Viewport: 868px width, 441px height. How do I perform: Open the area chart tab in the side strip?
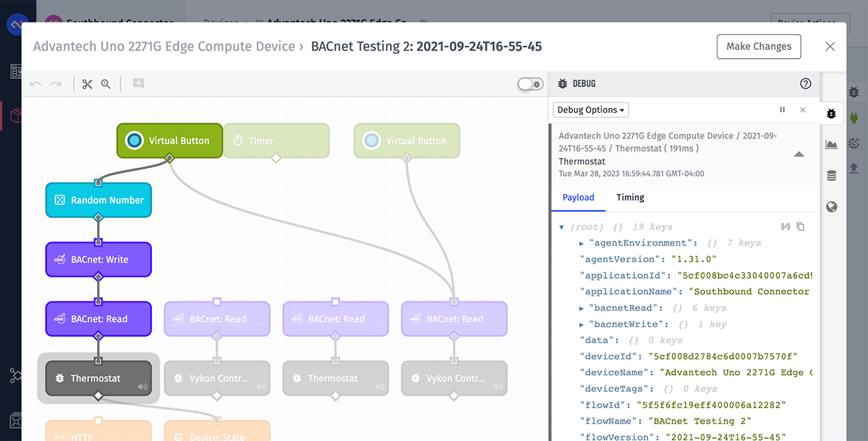pyautogui.click(x=831, y=145)
